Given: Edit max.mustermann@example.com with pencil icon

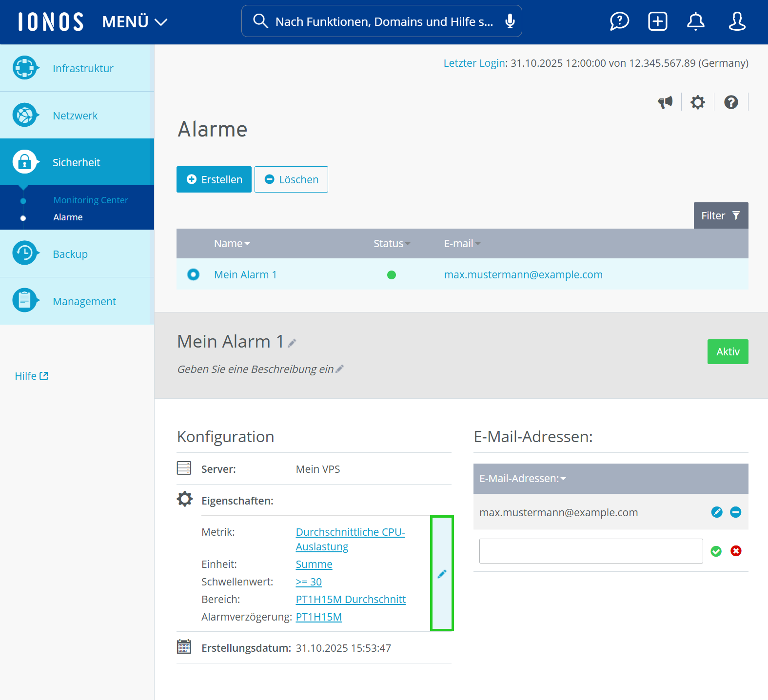Looking at the screenshot, I should tap(717, 512).
